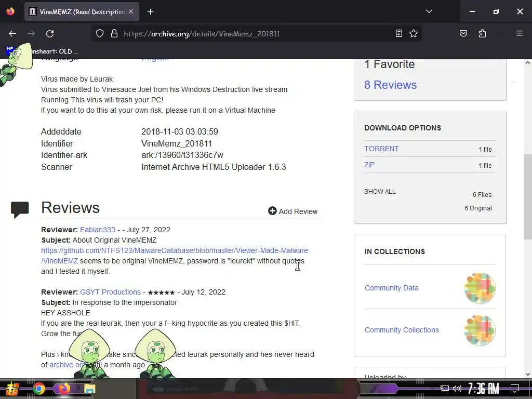Toggle reader view for this page
532x399 pixels.
pyautogui.click(x=399, y=33)
